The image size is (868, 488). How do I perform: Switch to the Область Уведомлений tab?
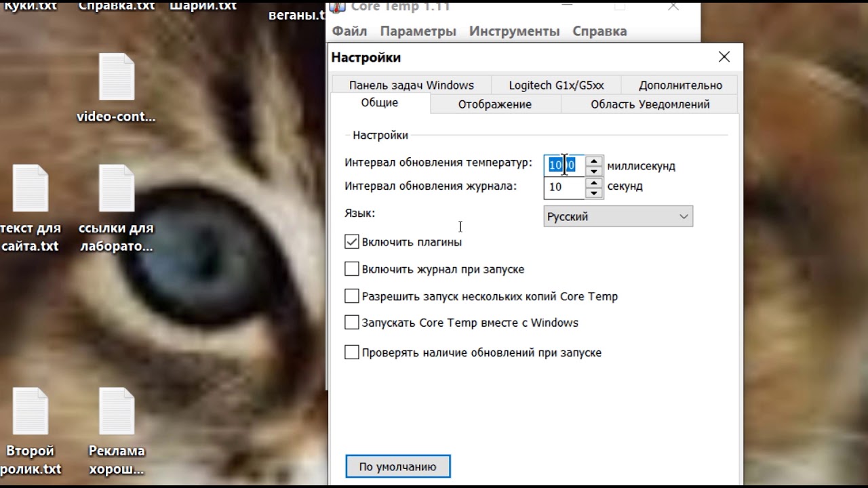click(650, 104)
